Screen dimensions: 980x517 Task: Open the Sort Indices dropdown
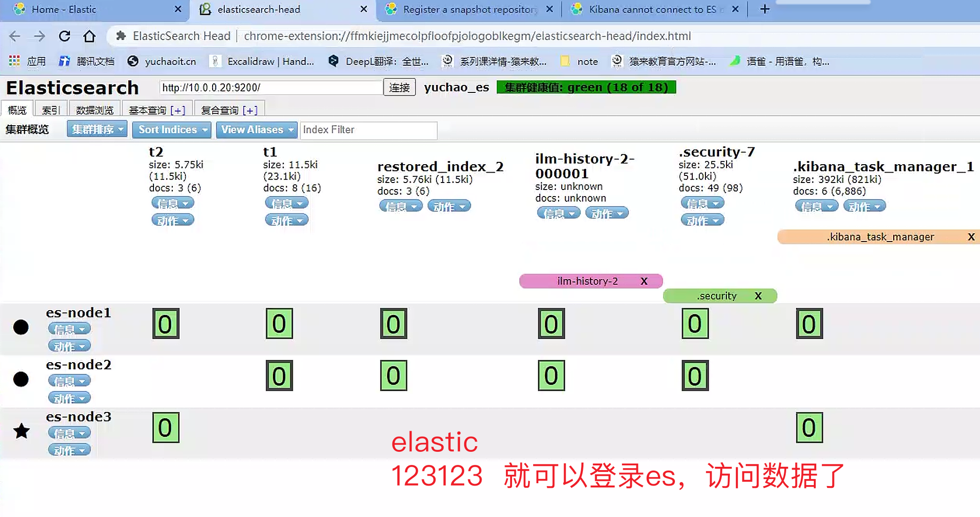tap(171, 130)
